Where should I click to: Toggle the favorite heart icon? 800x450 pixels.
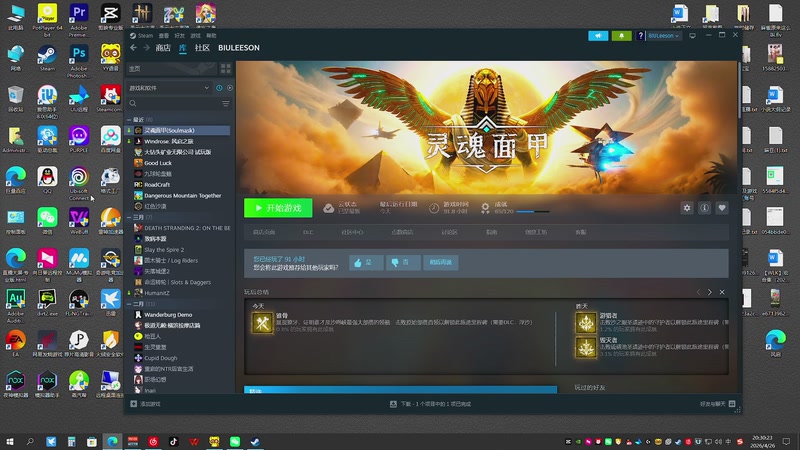click(x=721, y=208)
